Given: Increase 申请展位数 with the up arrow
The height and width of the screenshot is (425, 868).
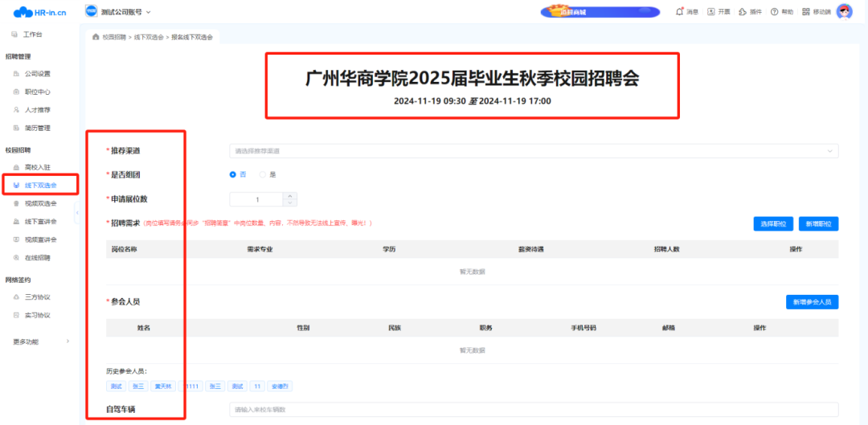Looking at the screenshot, I should pyautogui.click(x=290, y=195).
